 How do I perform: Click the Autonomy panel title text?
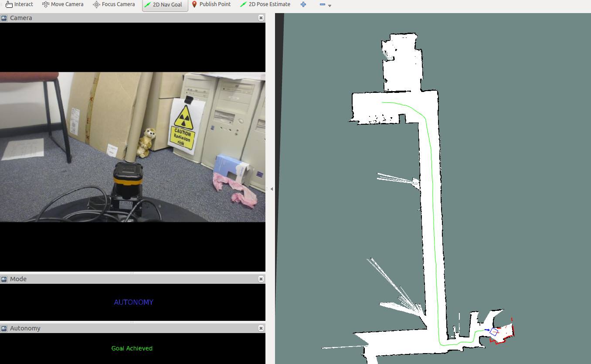(x=25, y=328)
